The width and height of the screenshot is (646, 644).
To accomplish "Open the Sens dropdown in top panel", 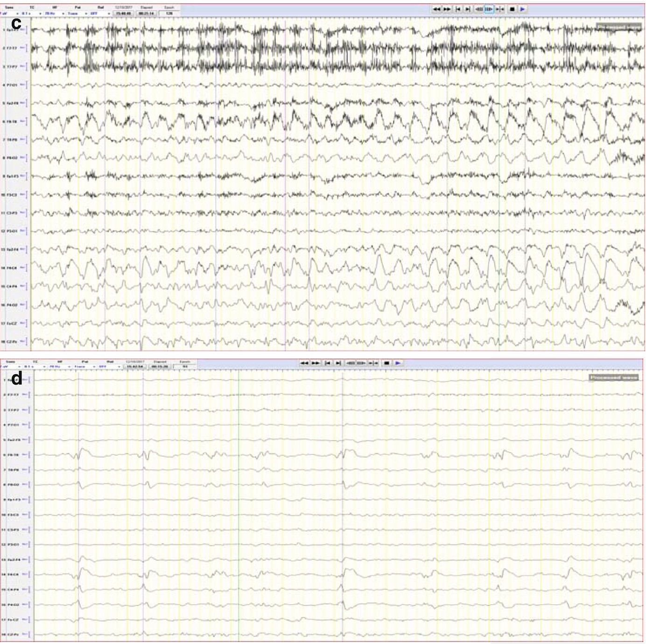I will (x=18, y=14).
